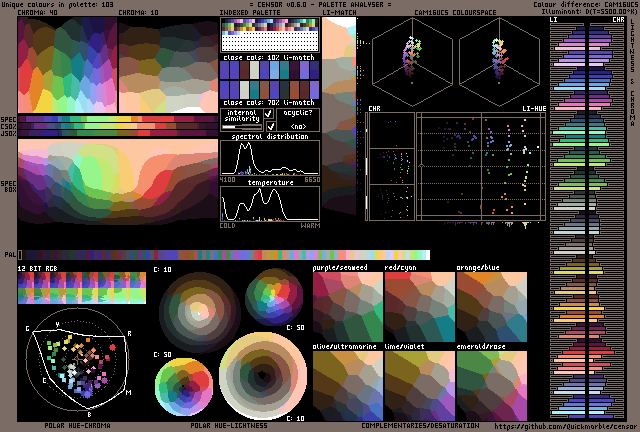Click the vertical 'LIGHTNESS & CHROMA' caption
The image size is (640, 432).
632,72
